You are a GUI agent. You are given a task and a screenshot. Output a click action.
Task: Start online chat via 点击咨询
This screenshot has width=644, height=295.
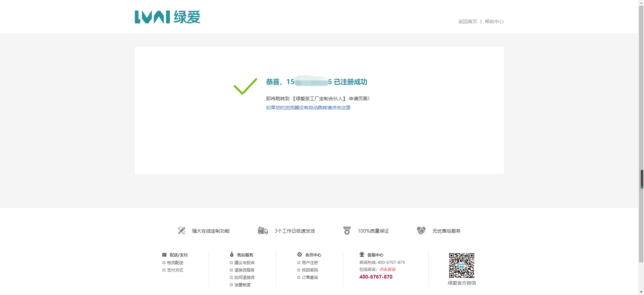[x=387, y=270]
